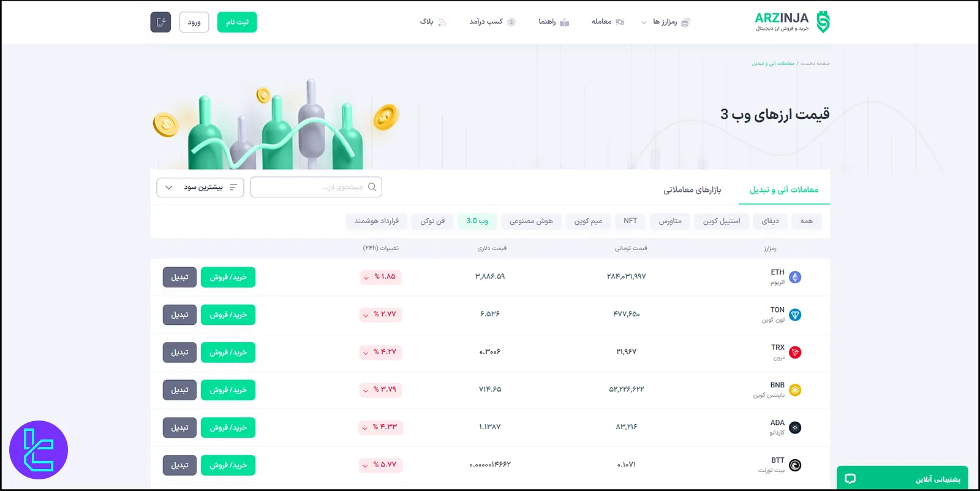This screenshot has height=491, width=980.
Task: Select the فن توکن category filter
Action: pos(432,221)
